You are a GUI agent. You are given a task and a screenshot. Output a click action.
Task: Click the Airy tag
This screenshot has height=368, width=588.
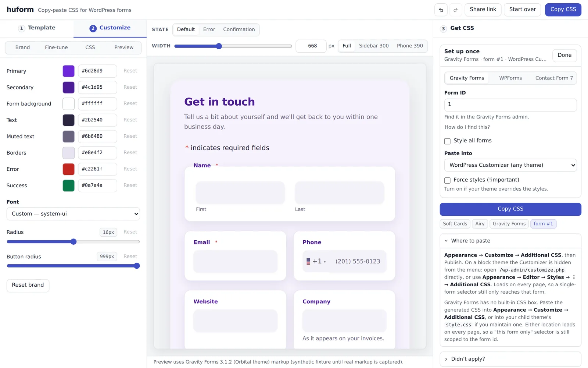(480, 224)
